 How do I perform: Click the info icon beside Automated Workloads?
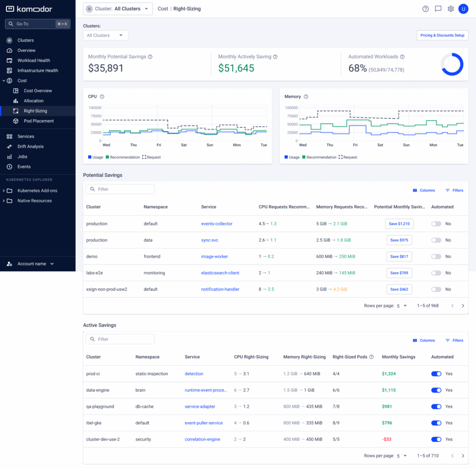click(x=402, y=57)
